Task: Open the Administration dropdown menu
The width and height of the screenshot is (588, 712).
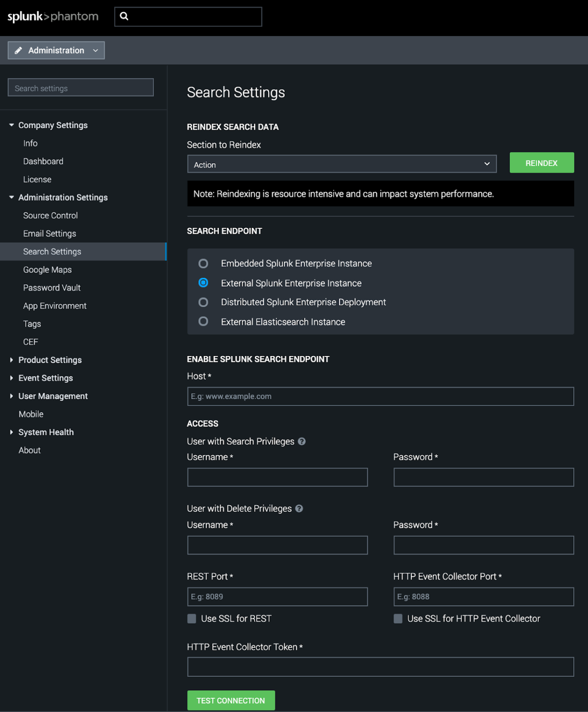Action: [95, 50]
